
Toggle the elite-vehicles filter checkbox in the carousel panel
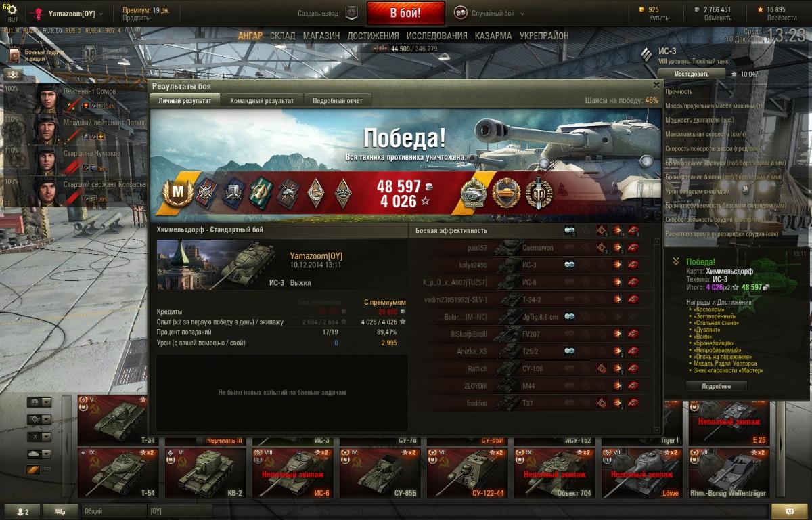pyautogui.click(x=47, y=470)
